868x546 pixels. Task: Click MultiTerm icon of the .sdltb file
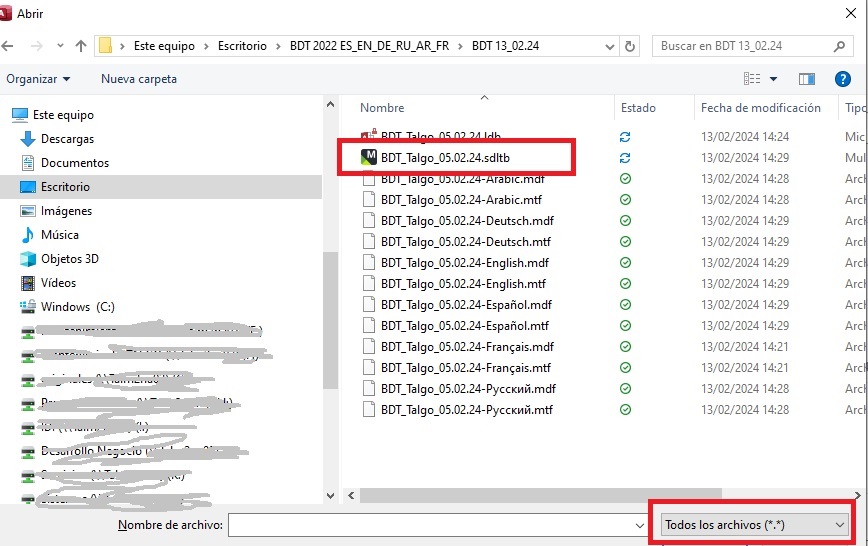tap(368, 157)
